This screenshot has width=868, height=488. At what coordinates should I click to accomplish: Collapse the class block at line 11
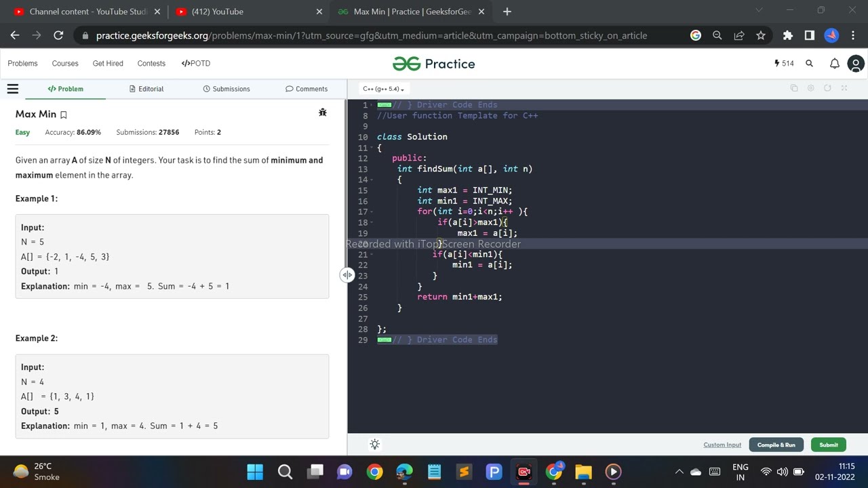tap(372, 148)
